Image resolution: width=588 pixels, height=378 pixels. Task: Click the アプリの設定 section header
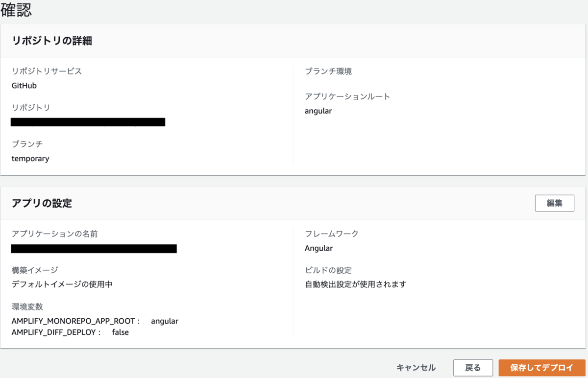pyautogui.click(x=42, y=203)
